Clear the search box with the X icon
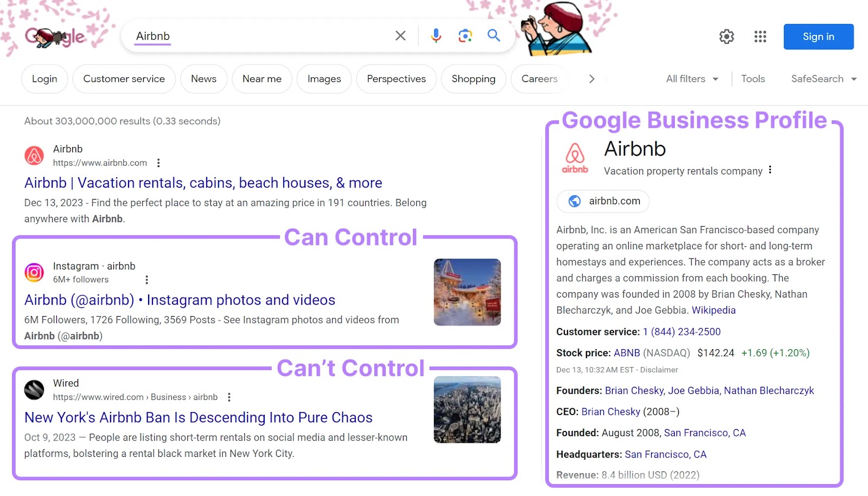The width and height of the screenshot is (868, 496). (x=400, y=35)
